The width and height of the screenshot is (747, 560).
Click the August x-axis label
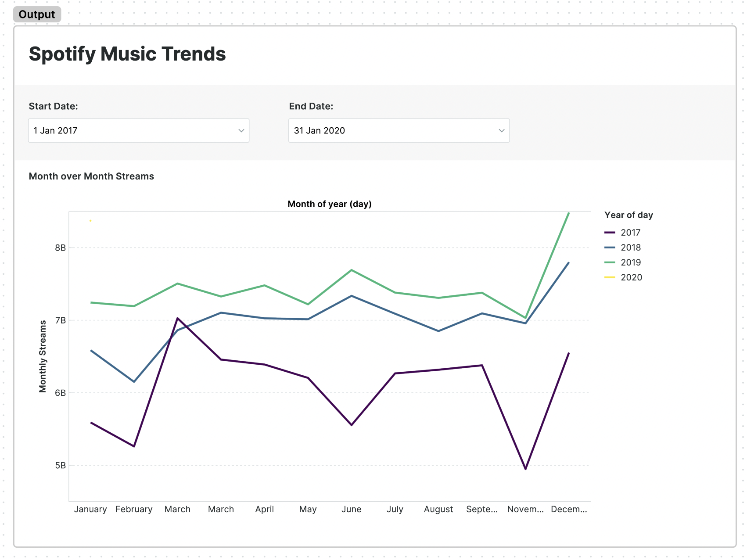coord(438,509)
